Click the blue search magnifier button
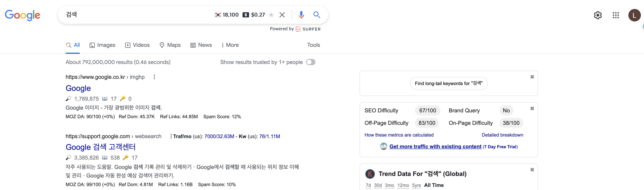 pos(317,15)
